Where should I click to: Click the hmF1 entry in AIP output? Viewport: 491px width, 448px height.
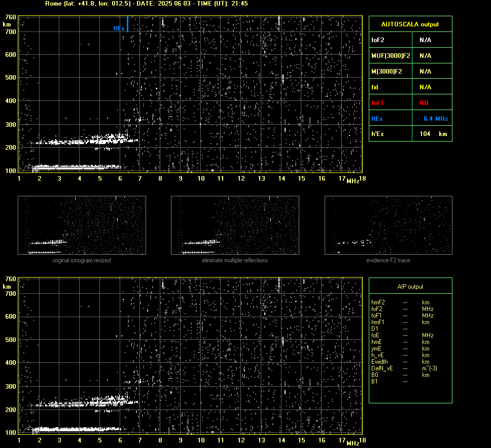400,322
